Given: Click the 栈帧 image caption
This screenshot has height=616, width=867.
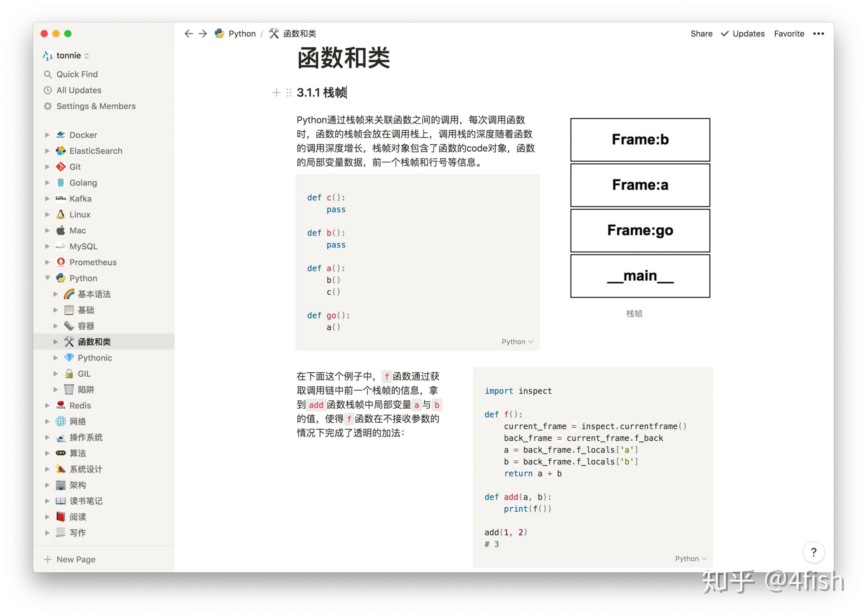Looking at the screenshot, I should [634, 314].
